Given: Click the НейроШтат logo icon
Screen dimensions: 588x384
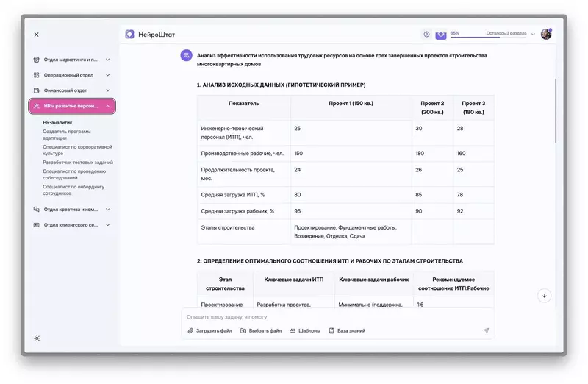Looking at the screenshot, I should click(129, 34).
